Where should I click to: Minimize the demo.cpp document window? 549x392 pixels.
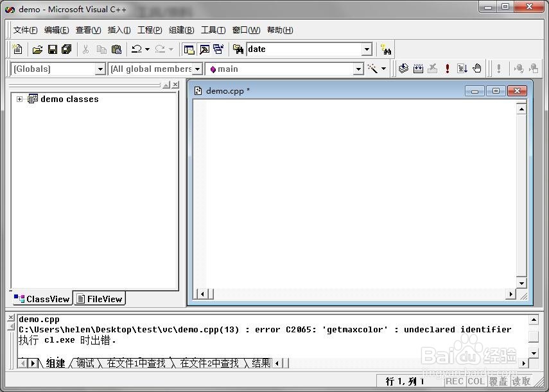tap(475, 91)
